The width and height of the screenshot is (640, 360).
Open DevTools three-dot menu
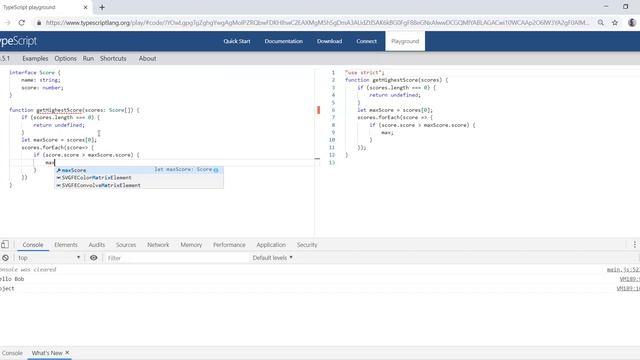(635, 244)
